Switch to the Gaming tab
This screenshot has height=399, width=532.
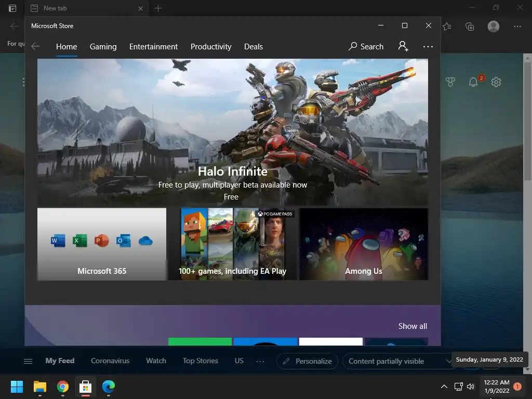pos(103,46)
